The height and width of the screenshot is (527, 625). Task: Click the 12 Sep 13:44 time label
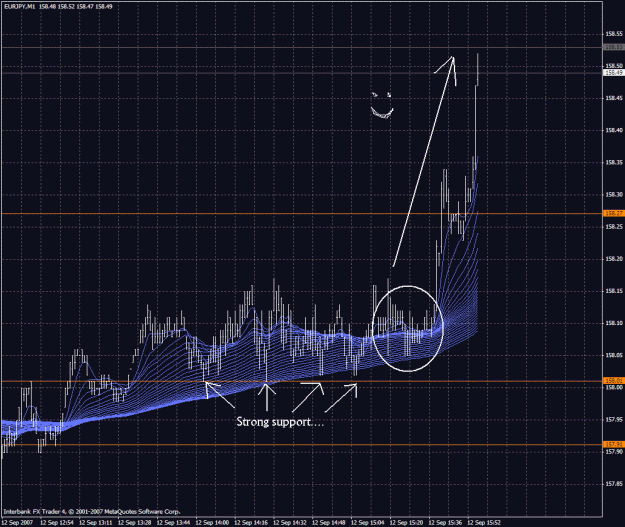[173, 522]
